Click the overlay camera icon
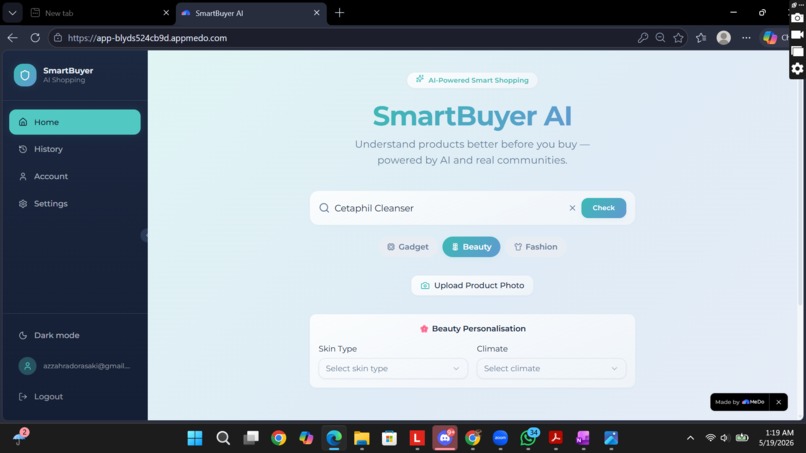 tap(797, 18)
